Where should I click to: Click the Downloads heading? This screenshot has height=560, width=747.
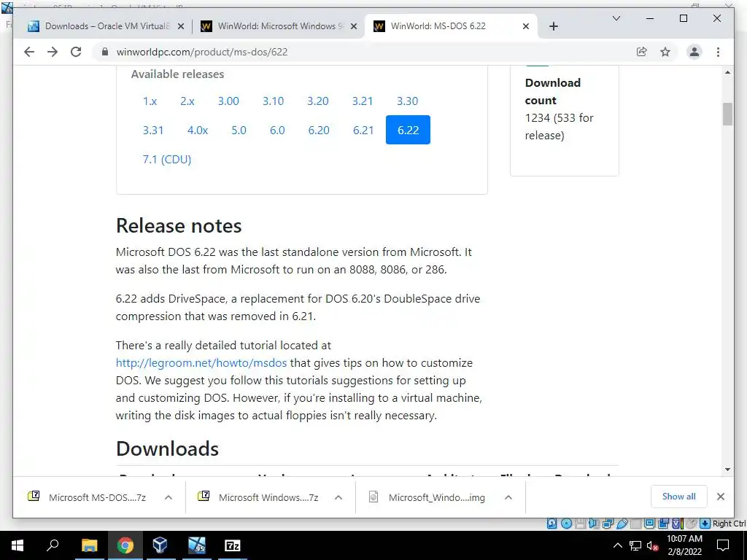pos(167,448)
